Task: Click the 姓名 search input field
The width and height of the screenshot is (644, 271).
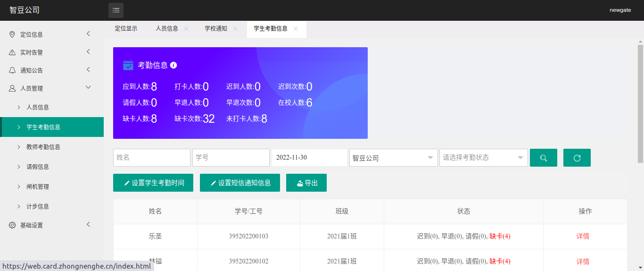Action: [151, 158]
